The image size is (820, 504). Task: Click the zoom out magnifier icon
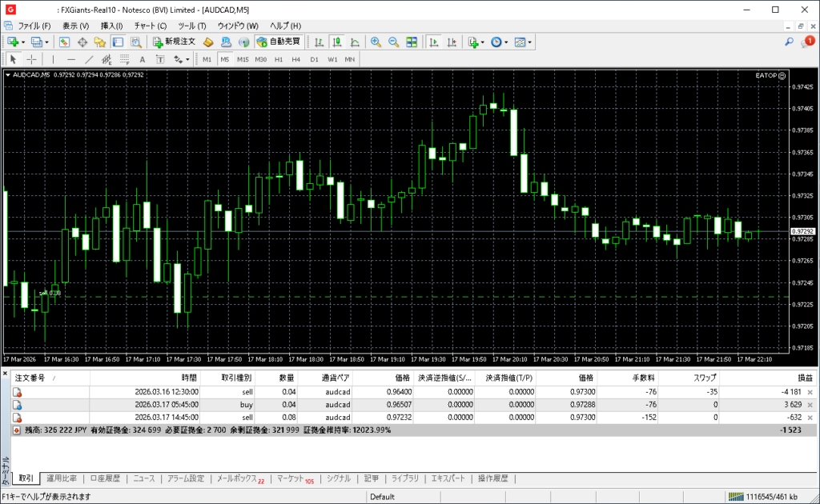click(x=393, y=42)
